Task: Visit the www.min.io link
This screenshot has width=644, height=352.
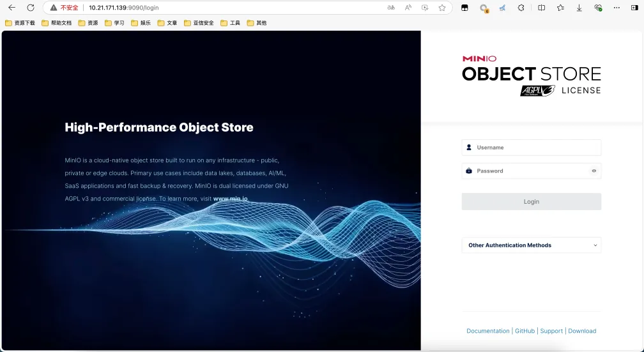Action: tap(231, 199)
